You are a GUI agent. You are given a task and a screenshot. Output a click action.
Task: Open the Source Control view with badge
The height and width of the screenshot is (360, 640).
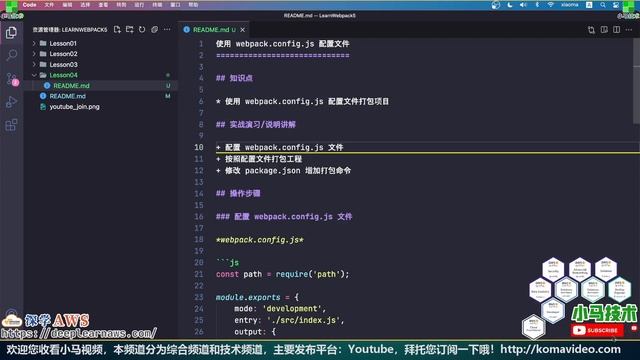coord(11,79)
